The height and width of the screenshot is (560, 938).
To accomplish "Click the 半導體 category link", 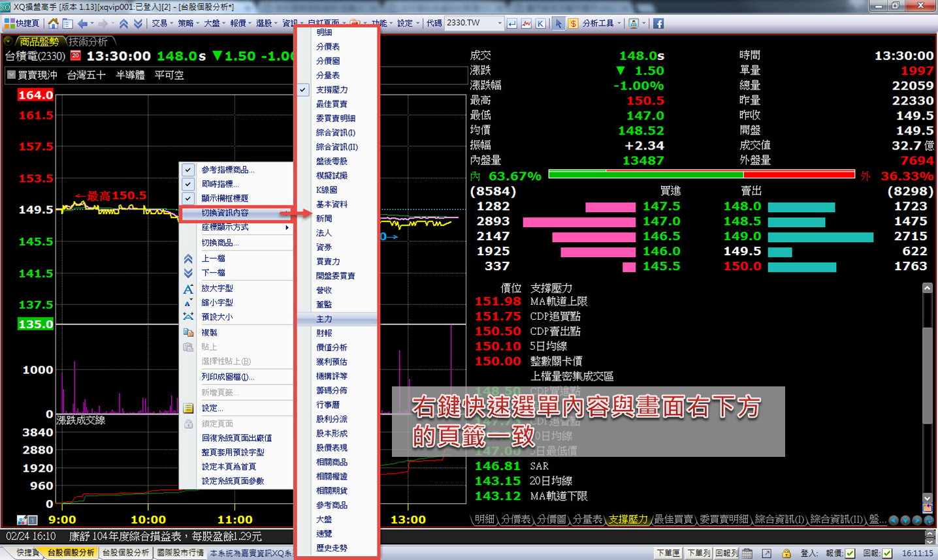I will [x=130, y=75].
